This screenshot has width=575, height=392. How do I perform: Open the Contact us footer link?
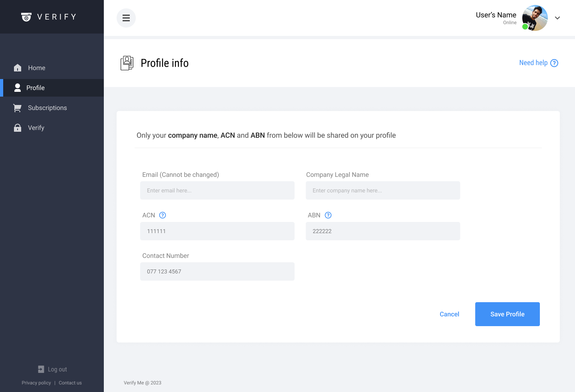70,383
